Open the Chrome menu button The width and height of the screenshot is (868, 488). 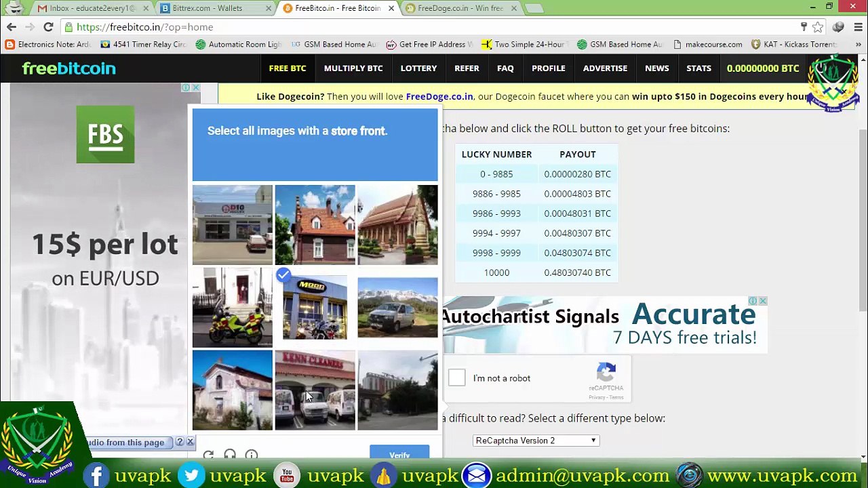click(858, 27)
